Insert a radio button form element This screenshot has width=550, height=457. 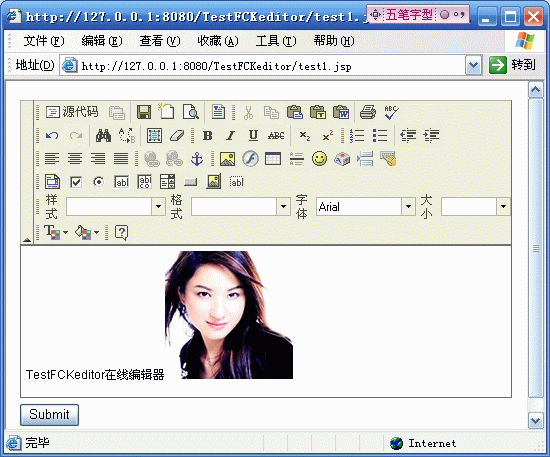(x=99, y=182)
